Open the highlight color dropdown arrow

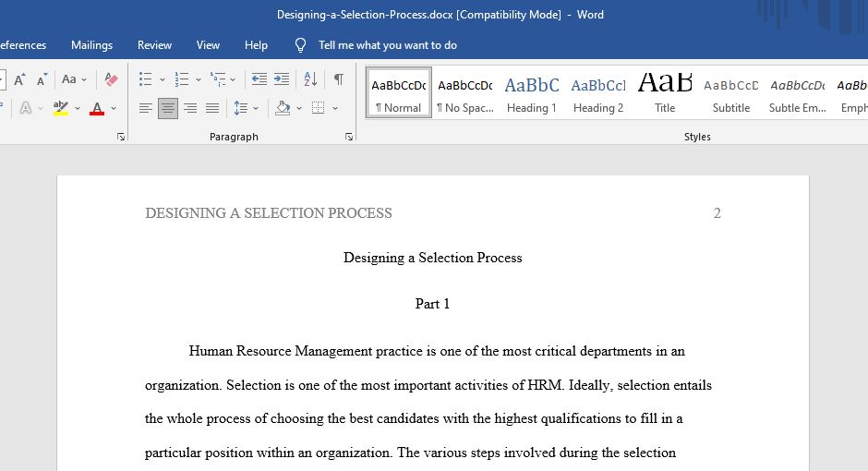pos(78,108)
